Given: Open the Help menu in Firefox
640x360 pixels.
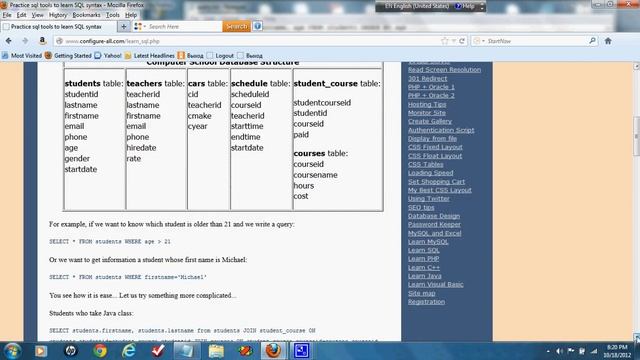Looking at the screenshot, I should click(x=131, y=15).
